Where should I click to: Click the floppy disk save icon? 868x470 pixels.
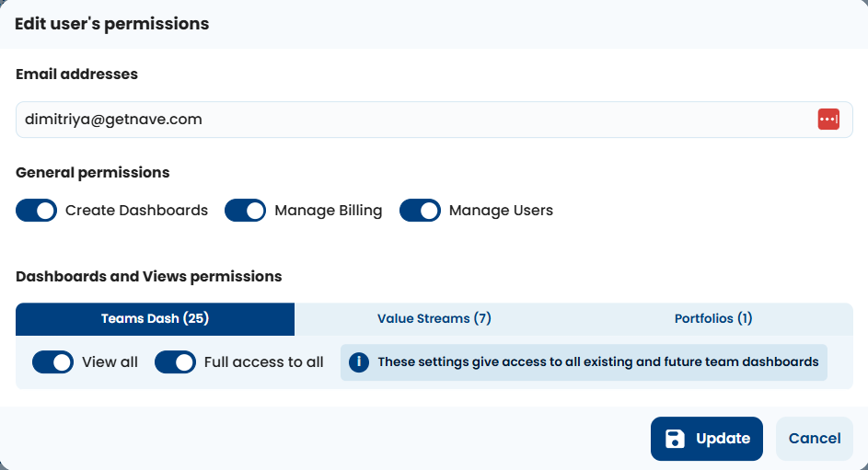click(675, 439)
